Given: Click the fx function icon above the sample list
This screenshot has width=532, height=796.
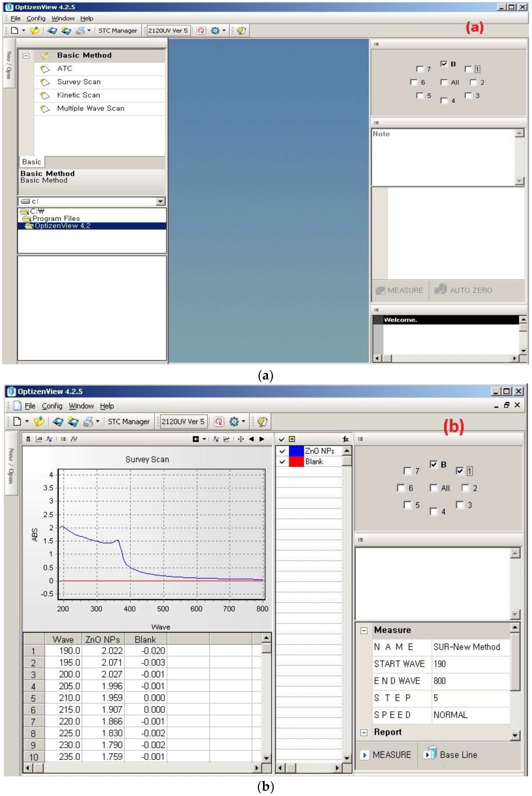Looking at the screenshot, I should click(x=345, y=439).
